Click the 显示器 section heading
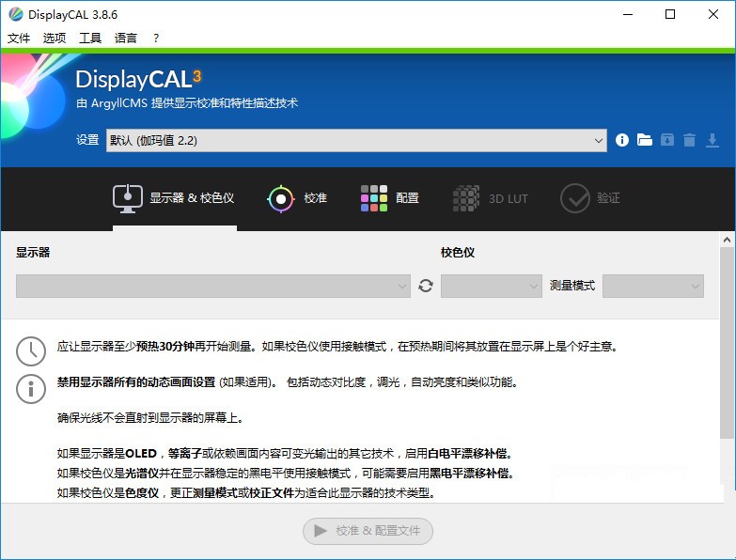Screen dimensions: 736x560 33,253
